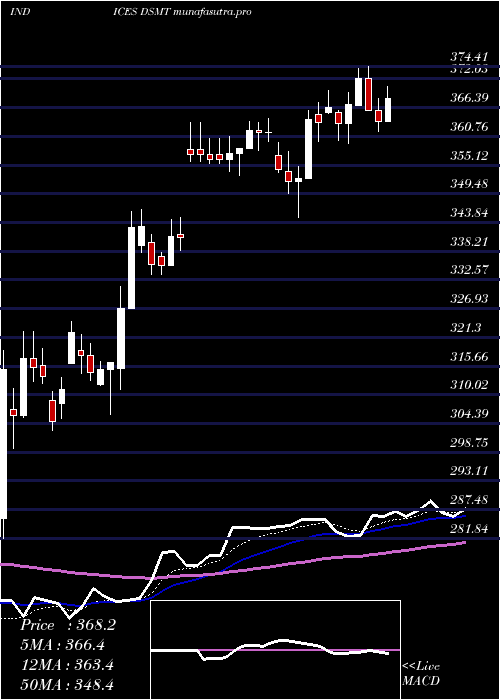Click the 50MA : 348.4 readout
The width and height of the screenshot is (500, 700).
pyautogui.click(x=68, y=684)
